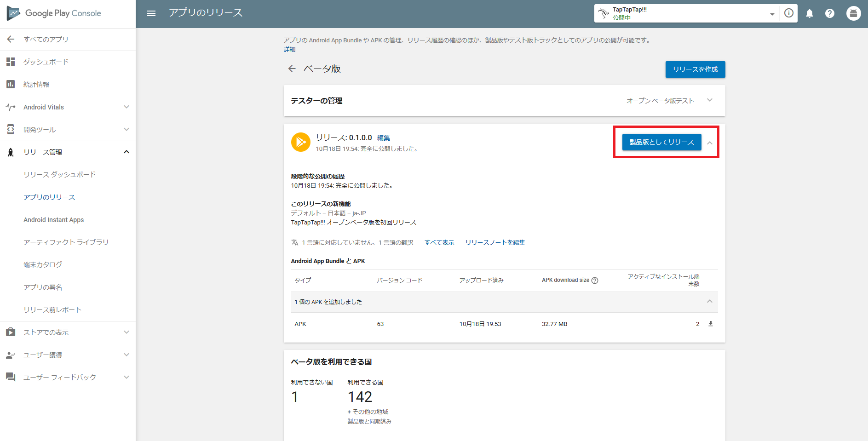Click 公開中 status under app name

tap(621, 18)
